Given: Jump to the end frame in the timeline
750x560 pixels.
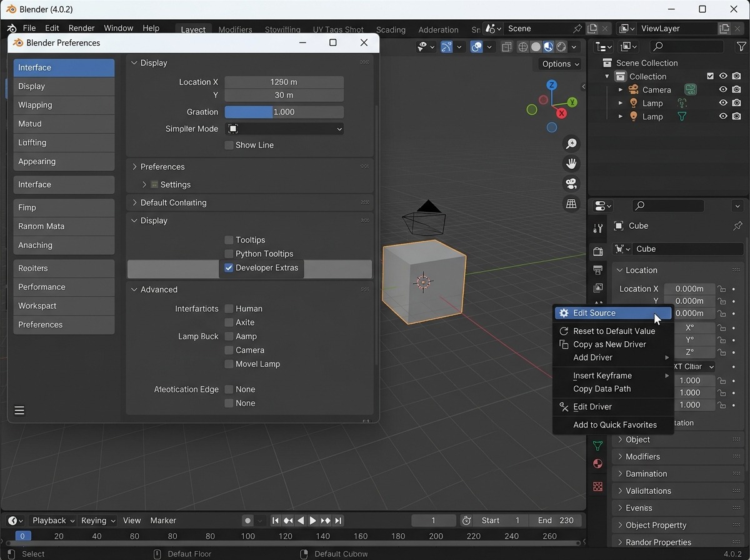Looking at the screenshot, I should pos(338,521).
